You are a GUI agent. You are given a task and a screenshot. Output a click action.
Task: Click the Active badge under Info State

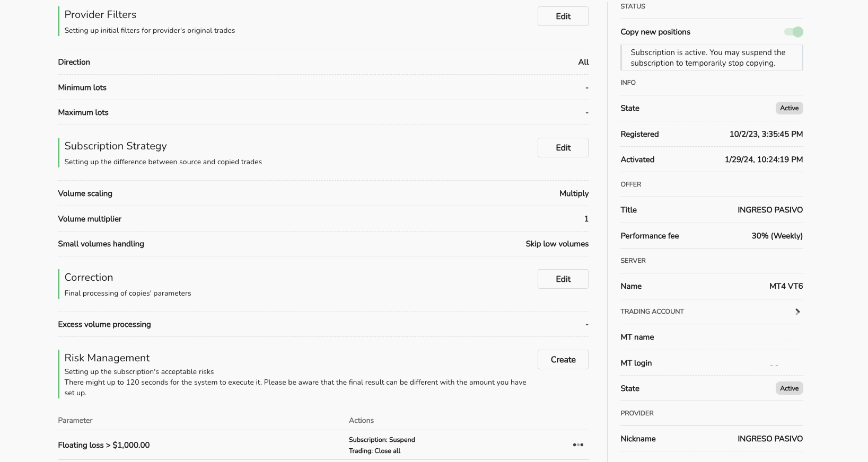click(x=789, y=108)
